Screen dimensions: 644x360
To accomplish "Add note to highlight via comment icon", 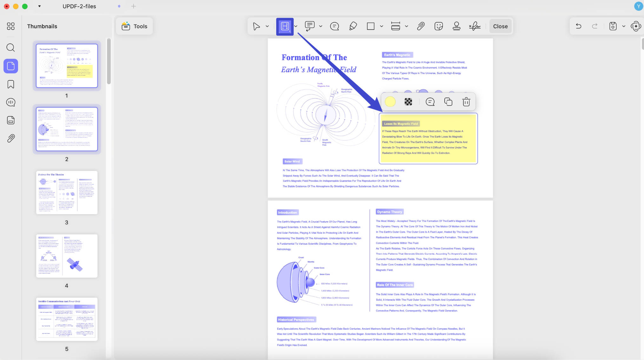I will 430,102.
